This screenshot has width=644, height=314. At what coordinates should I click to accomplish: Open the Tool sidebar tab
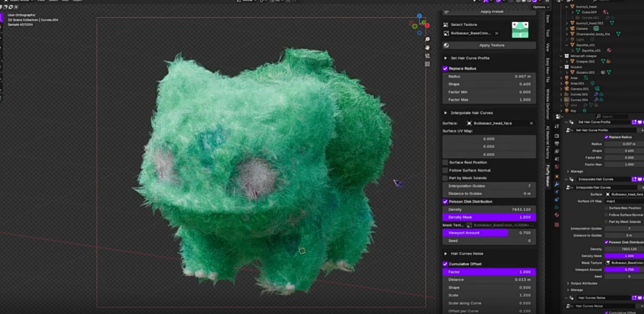(x=547, y=32)
